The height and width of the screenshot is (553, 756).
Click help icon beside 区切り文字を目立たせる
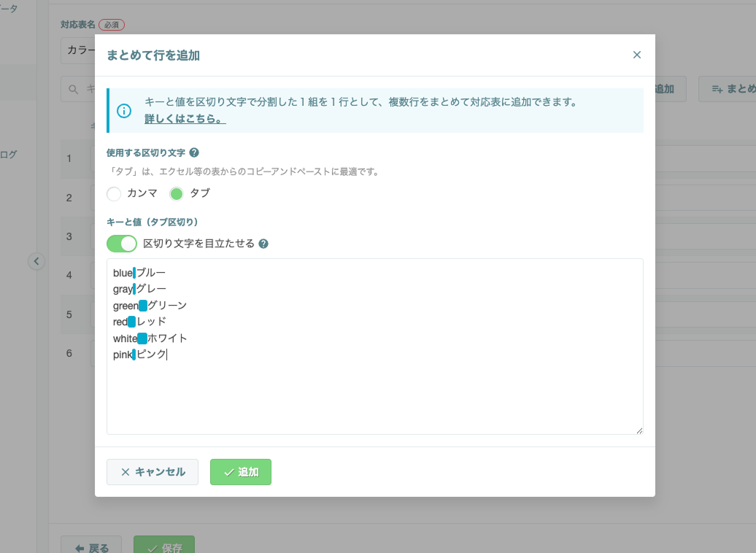point(263,244)
